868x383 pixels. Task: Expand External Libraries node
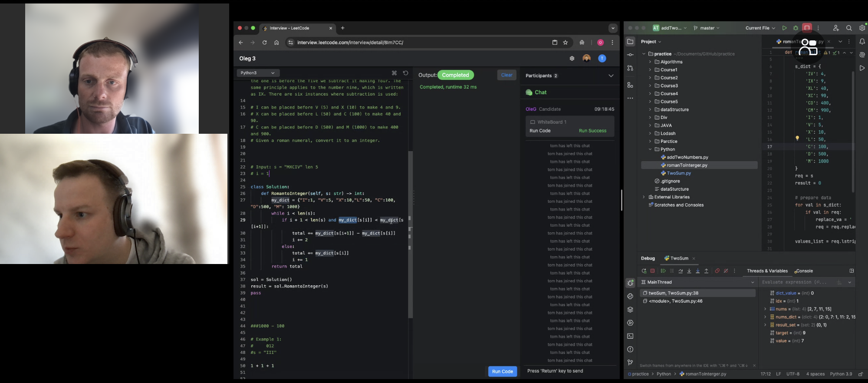coord(644,197)
